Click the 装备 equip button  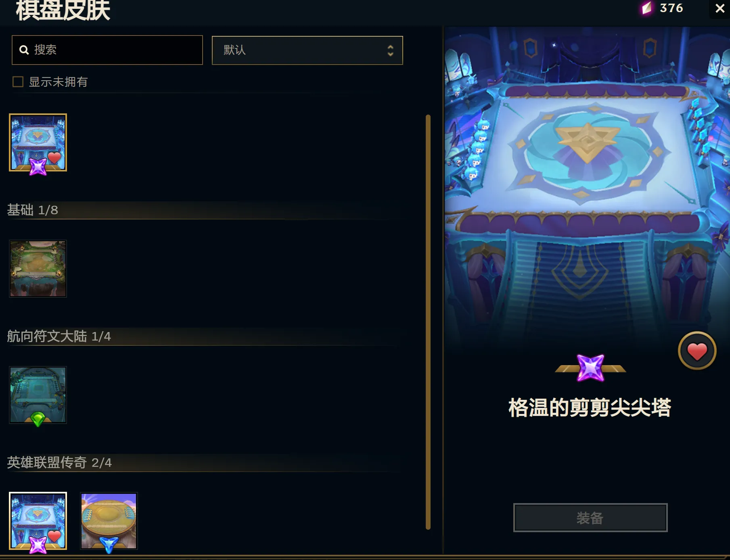click(590, 518)
